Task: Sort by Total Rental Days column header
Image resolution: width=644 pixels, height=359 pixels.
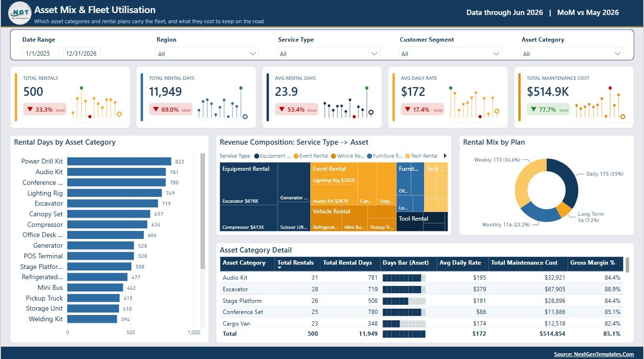Action: [x=350, y=264]
